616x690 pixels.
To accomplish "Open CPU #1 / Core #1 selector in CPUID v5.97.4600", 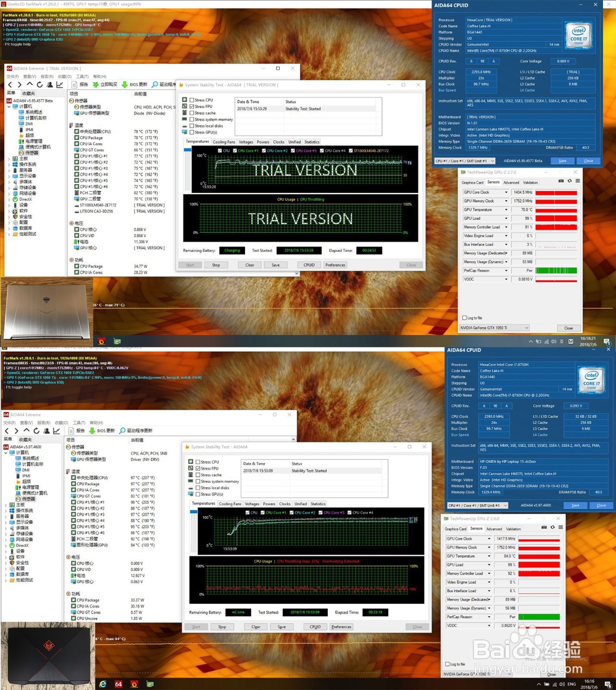I will (x=477, y=506).
